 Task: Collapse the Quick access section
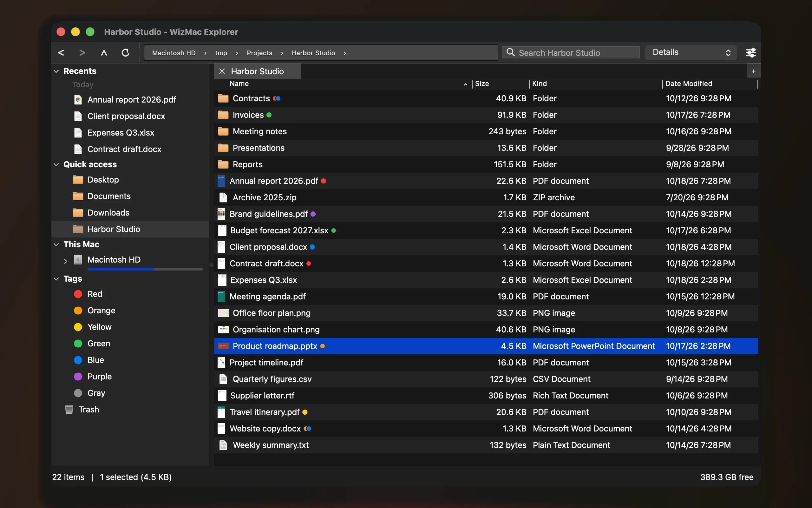pos(56,165)
